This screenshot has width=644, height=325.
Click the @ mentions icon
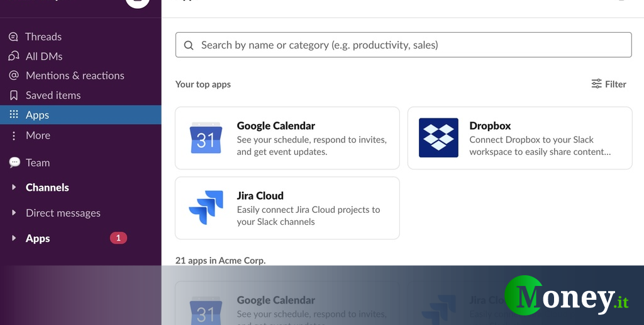(14, 76)
